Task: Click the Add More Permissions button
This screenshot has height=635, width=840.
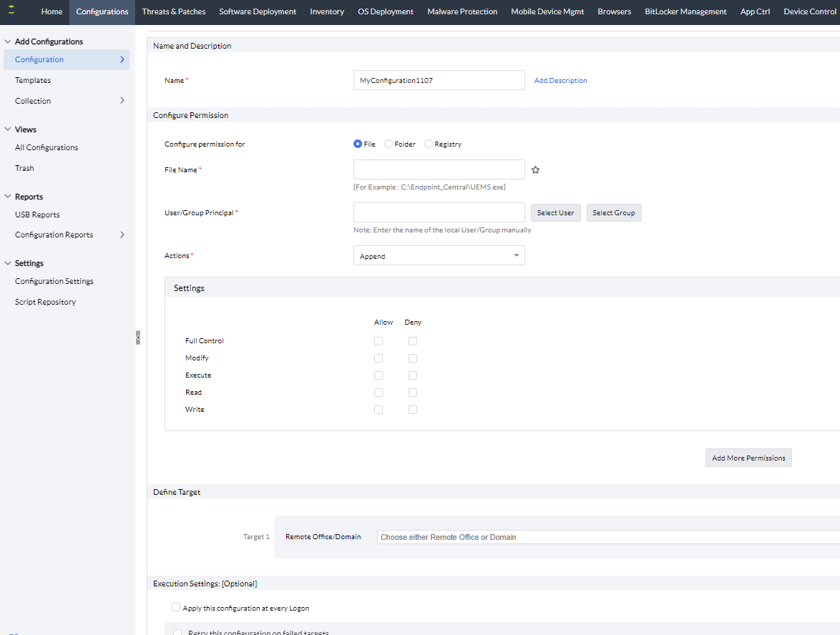Action: pos(748,458)
